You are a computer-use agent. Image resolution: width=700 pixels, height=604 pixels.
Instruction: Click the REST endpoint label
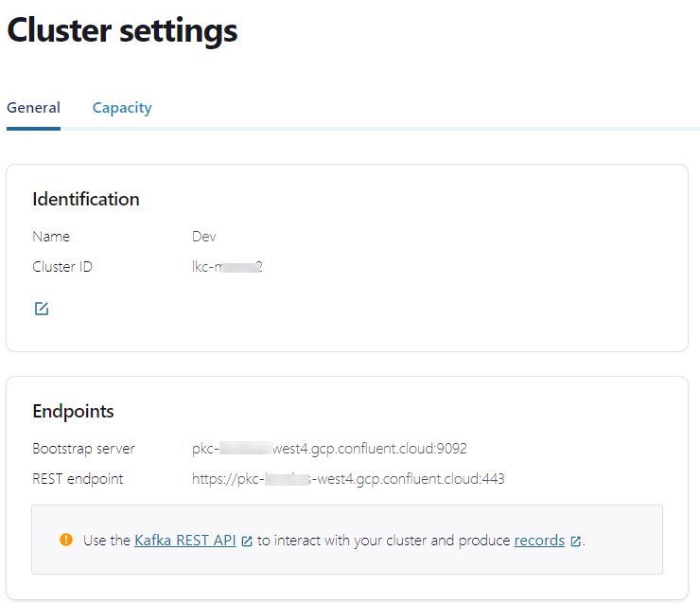click(x=78, y=479)
